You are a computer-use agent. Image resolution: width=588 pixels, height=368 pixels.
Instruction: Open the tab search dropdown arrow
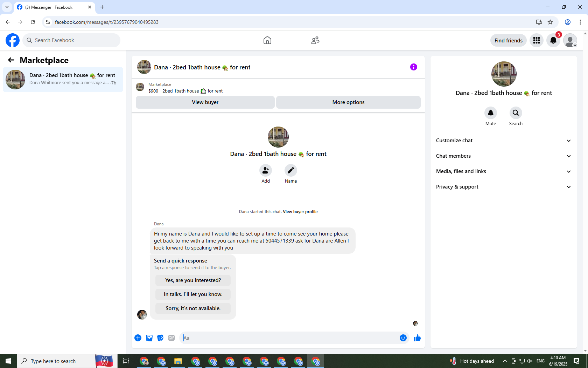coord(7,7)
